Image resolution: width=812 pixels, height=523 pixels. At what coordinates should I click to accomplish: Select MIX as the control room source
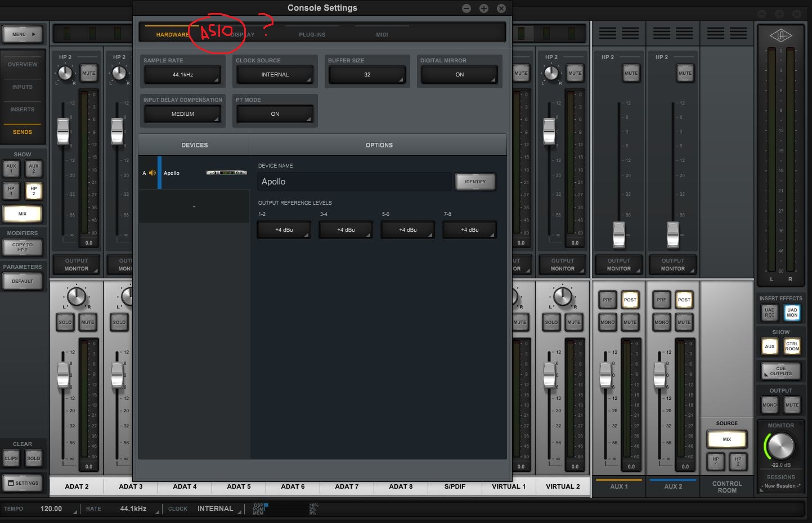pyautogui.click(x=727, y=439)
